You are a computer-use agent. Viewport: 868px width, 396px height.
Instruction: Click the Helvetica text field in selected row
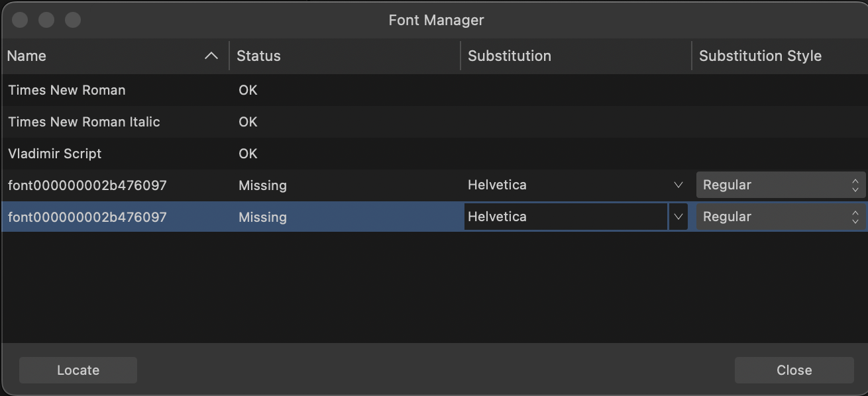[566, 217]
